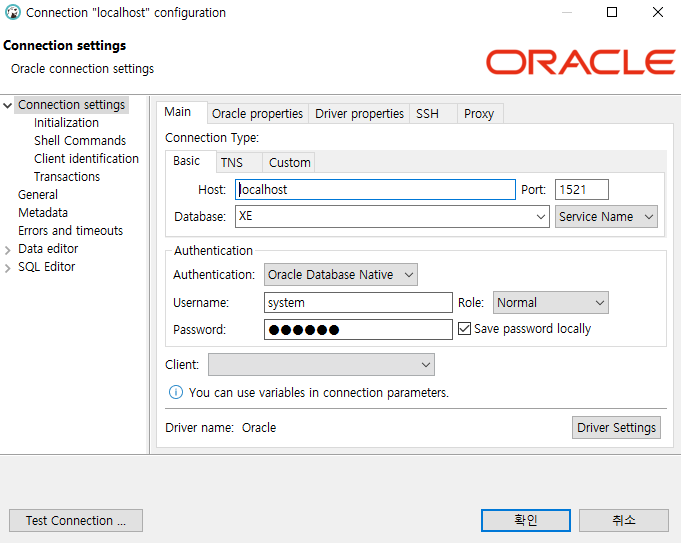Screen dimensions: 681x543
Task: Click into the Port field
Action: [582, 190]
